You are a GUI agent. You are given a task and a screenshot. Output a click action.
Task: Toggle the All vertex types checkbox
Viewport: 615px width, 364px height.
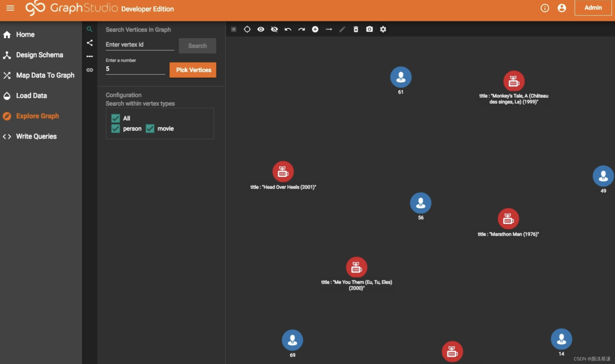pyautogui.click(x=115, y=118)
